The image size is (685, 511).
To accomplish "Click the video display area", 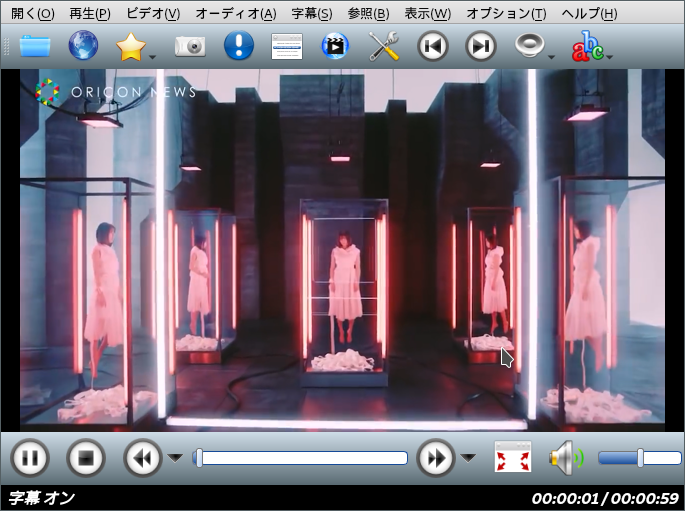I will coord(342,250).
